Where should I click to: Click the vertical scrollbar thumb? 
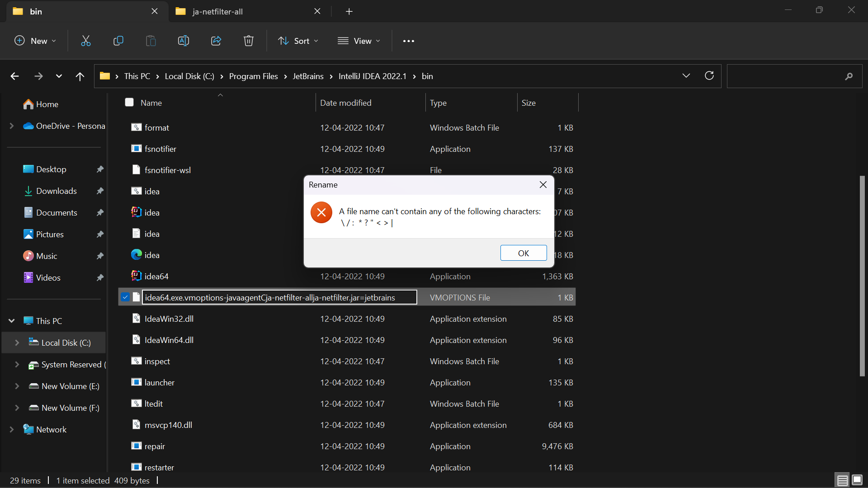[862, 276]
